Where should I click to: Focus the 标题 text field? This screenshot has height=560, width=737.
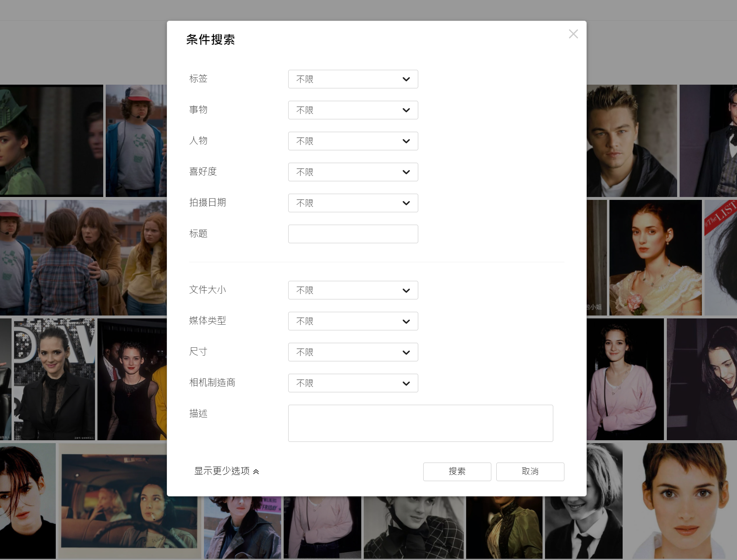point(353,234)
